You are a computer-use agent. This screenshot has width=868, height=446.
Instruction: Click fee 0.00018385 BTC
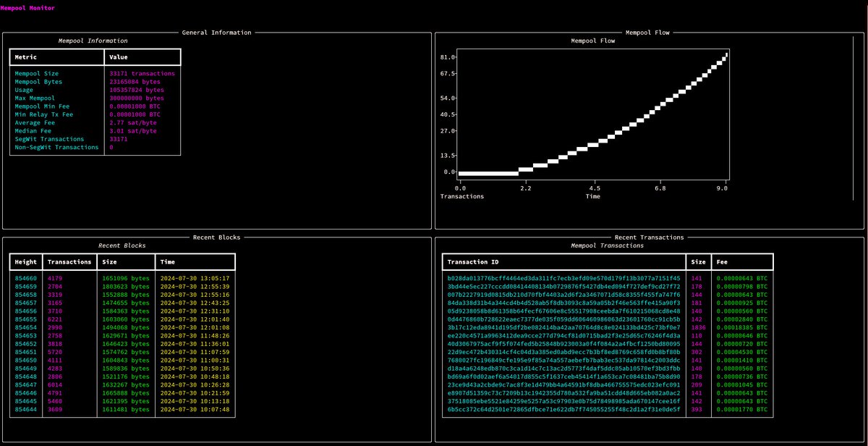(741, 327)
